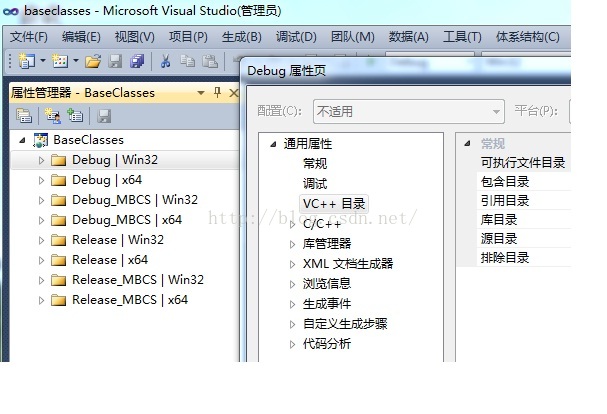The height and width of the screenshot is (414, 607).
Task: Open the 体系结构(C) menu
Action: pos(527,37)
